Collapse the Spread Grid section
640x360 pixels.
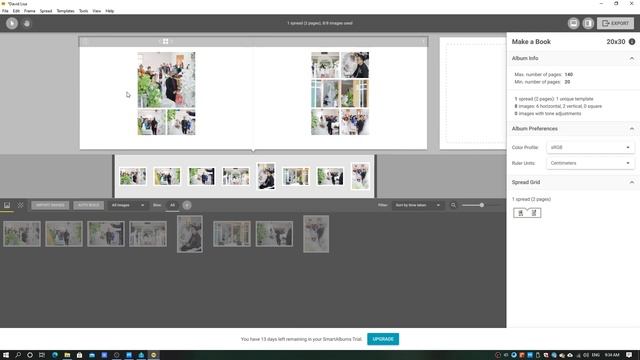(632, 182)
